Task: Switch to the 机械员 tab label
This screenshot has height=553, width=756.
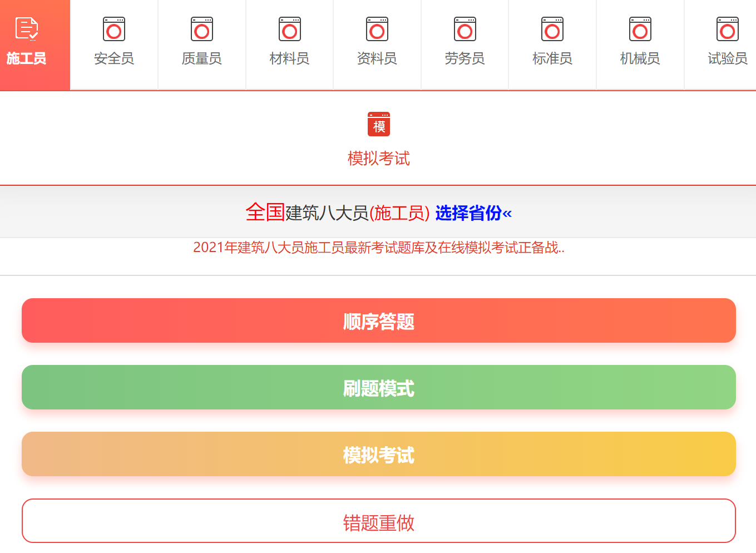Action: (x=640, y=58)
